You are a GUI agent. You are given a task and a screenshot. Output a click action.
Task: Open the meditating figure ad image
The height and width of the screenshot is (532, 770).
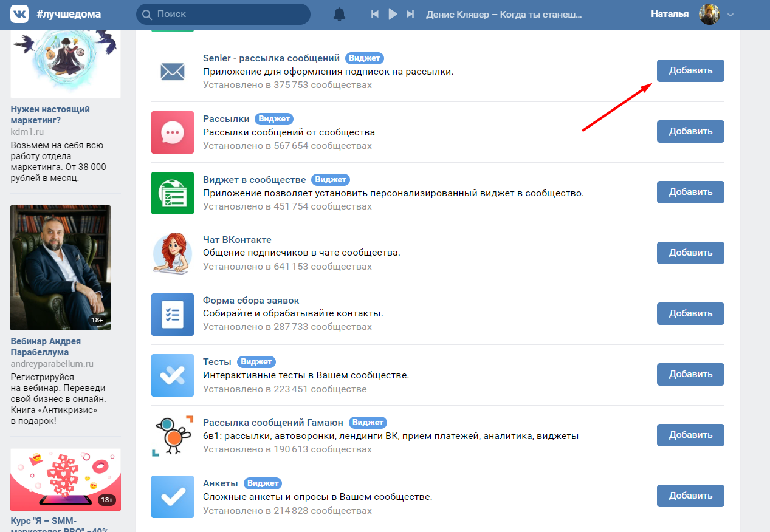(66, 65)
